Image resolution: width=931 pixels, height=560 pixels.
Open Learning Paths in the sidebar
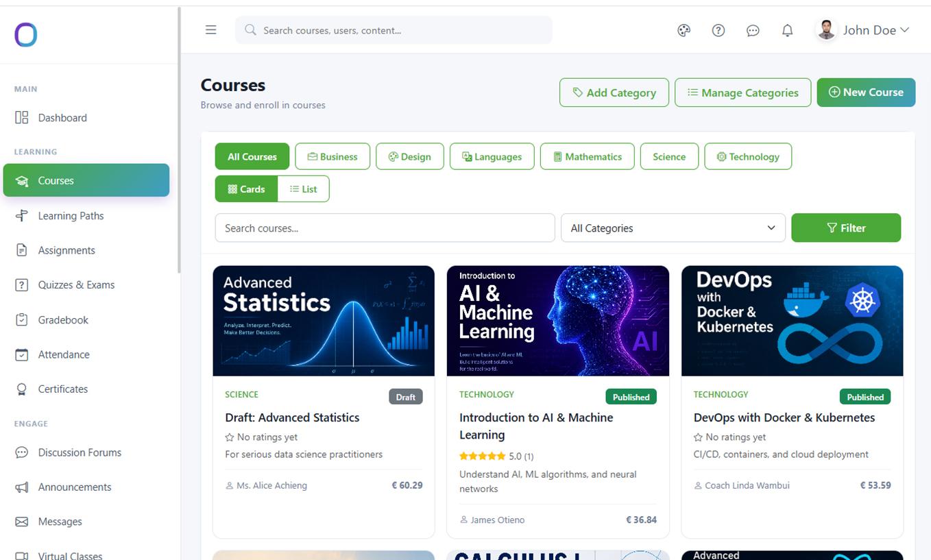click(86, 216)
